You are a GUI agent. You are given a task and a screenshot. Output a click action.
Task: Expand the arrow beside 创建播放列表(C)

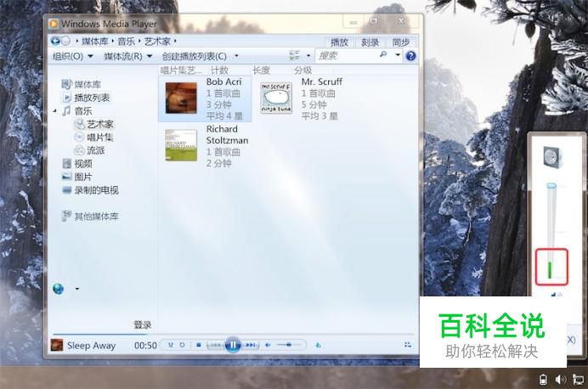[236, 56]
